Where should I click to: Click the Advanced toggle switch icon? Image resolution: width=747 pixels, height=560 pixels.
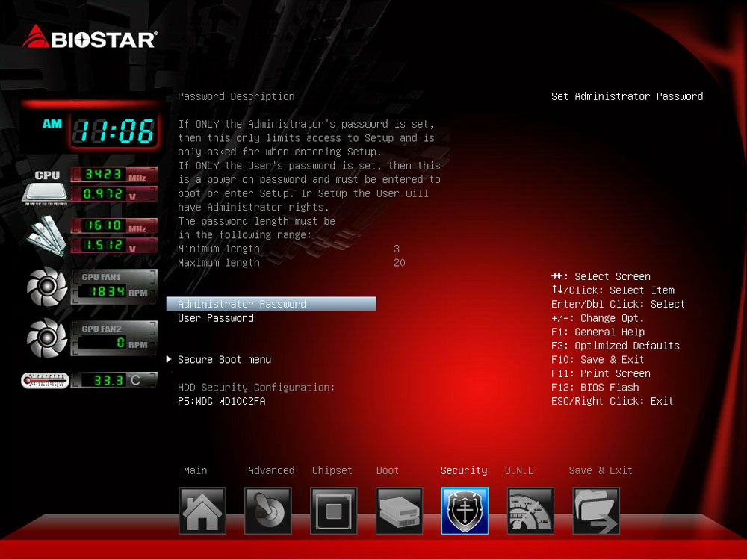[x=267, y=511]
